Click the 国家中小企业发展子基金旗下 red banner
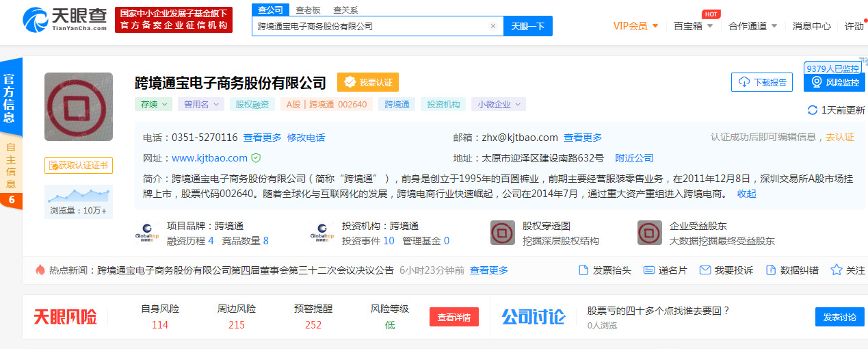The height and width of the screenshot is (349, 868). coord(174,20)
